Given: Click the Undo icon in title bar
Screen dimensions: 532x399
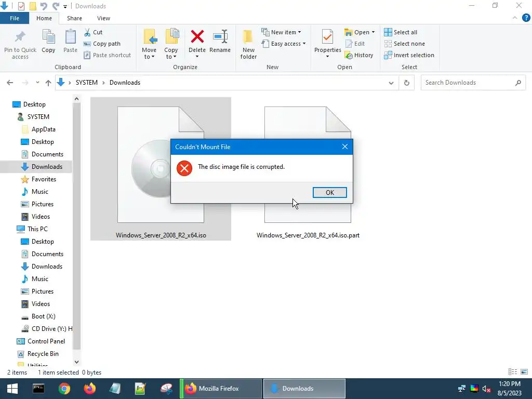Looking at the screenshot, I should point(44,6).
